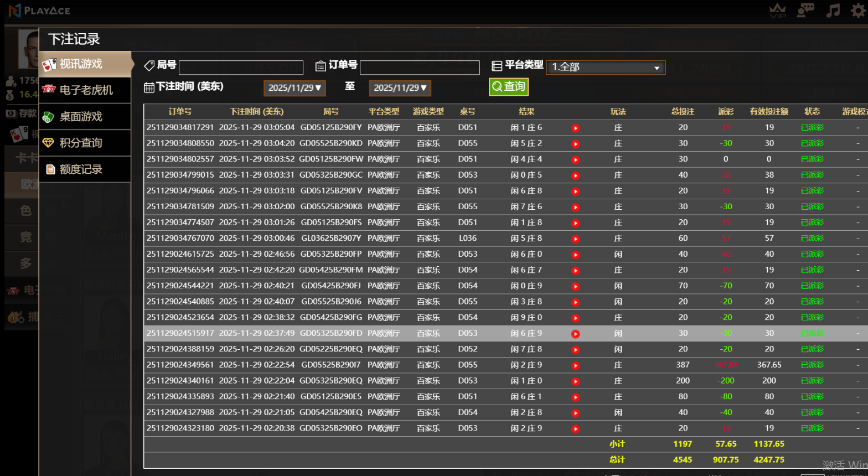The height and width of the screenshot is (476, 868).
Task: Play video replay for order 251129034817291
Action: [x=576, y=128]
